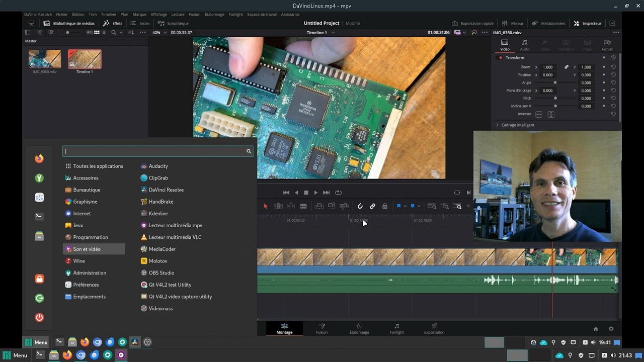Jump to last frame button
This screenshot has height=362, width=644.
[326, 193]
